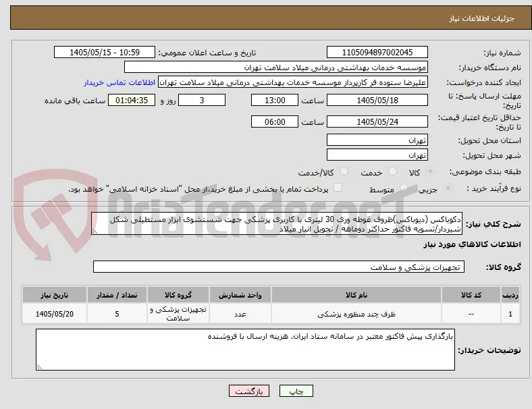Click the تاریخ نیاز column header
The width and height of the screenshot is (532, 409).
click(54, 295)
